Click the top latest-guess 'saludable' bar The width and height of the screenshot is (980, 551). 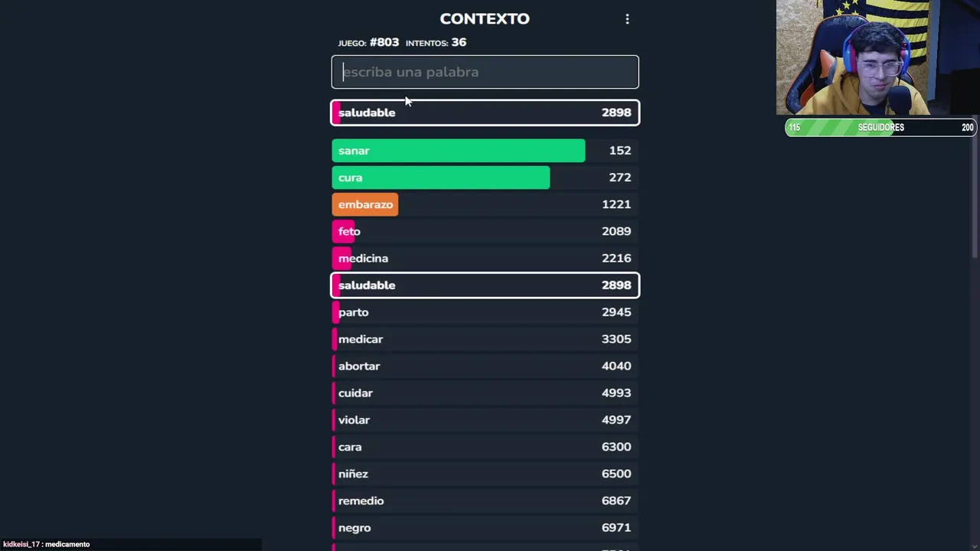pos(485,112)
